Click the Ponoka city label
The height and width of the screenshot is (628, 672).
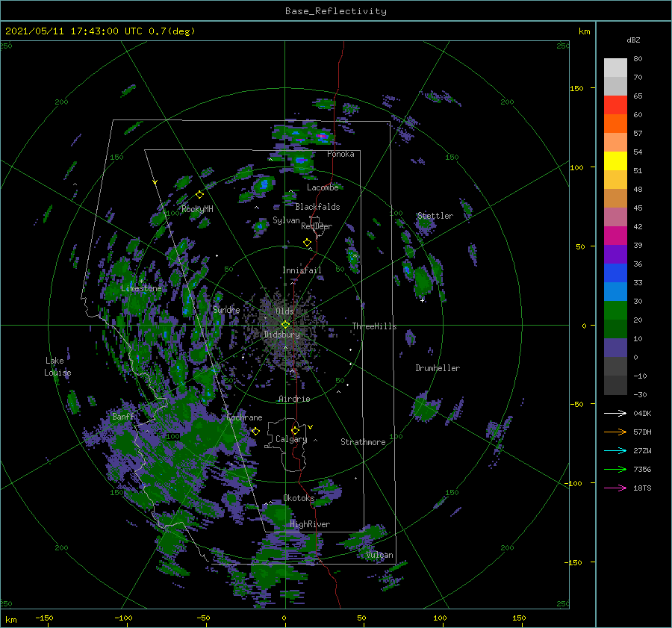[340, 154]
